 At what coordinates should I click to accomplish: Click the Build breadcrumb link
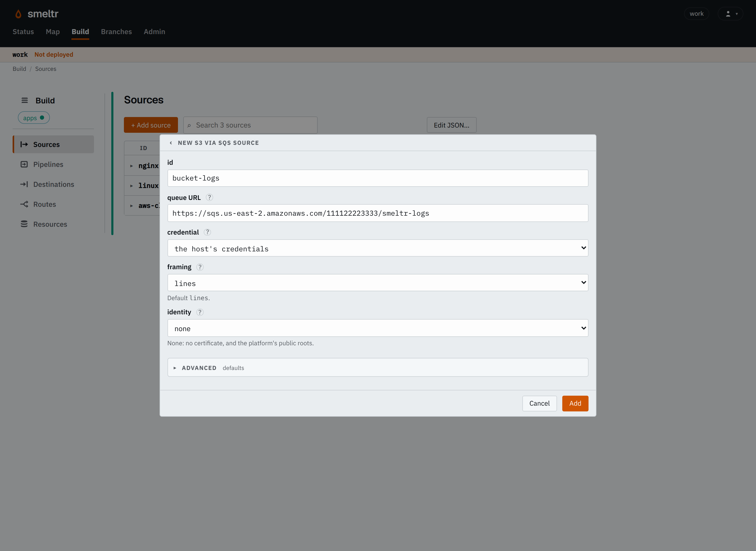(19, 69)
